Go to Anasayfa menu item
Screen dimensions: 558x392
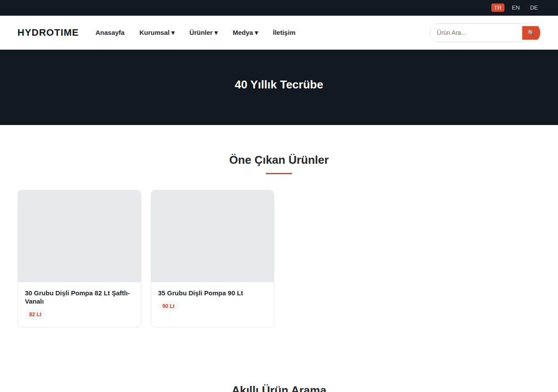click(110, 33)
